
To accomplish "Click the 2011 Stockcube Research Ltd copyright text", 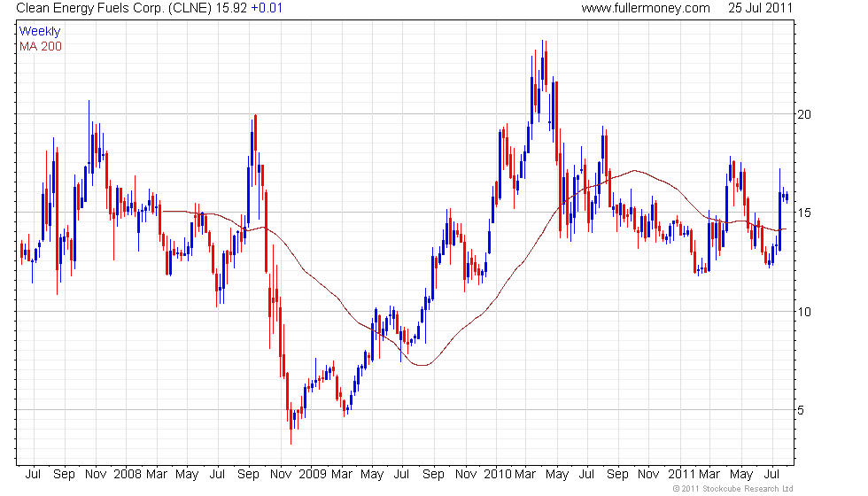I will (x=733, y=489).
